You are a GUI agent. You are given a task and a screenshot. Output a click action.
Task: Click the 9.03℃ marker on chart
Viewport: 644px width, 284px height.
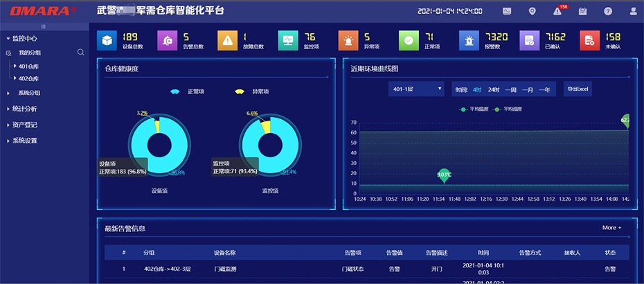[444, 175]
